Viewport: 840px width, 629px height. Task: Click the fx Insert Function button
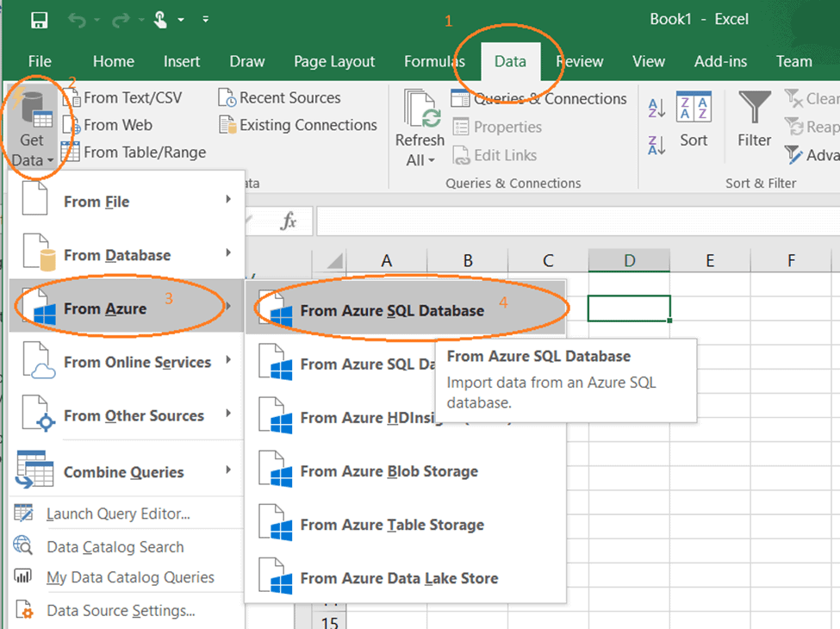289,221
